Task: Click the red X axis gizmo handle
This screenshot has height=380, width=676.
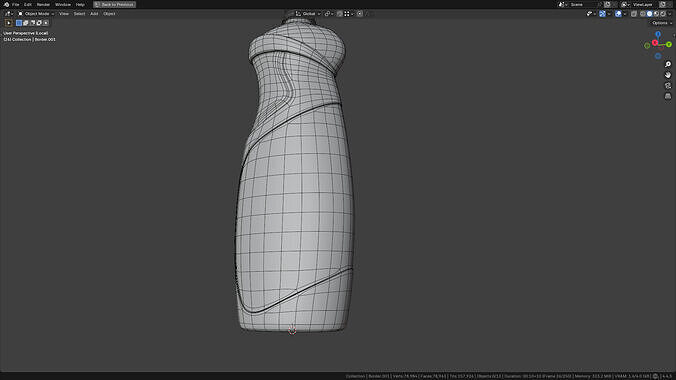Action: click(x=655, y=43)
